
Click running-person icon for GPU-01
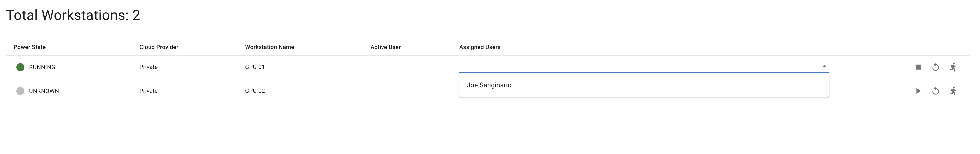click(953, 67)
